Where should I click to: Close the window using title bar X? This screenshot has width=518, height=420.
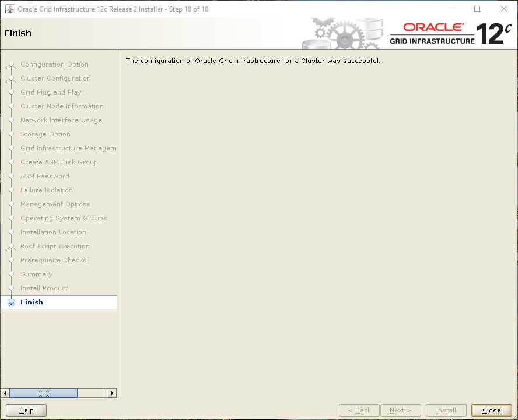click(x=504, y=9)
